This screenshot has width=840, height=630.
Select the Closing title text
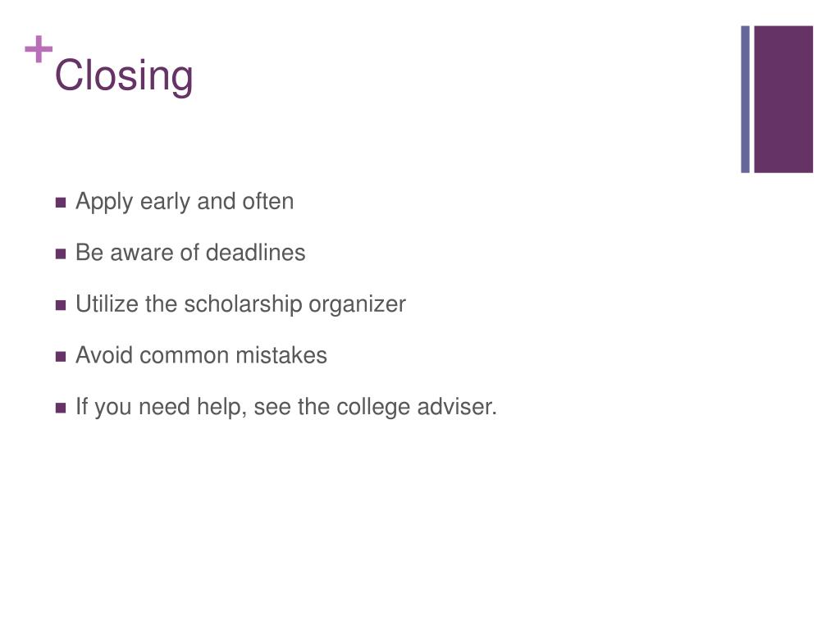[x=124, y=75]
